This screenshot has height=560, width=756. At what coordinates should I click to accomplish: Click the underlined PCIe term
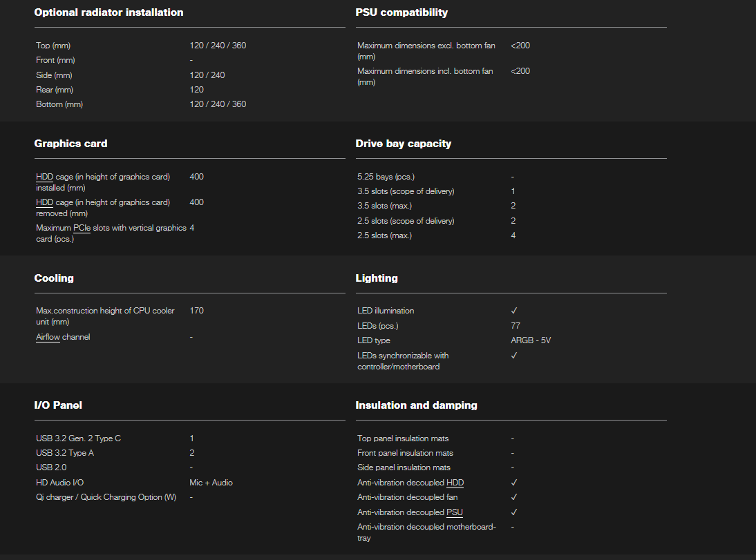(82, 228)
